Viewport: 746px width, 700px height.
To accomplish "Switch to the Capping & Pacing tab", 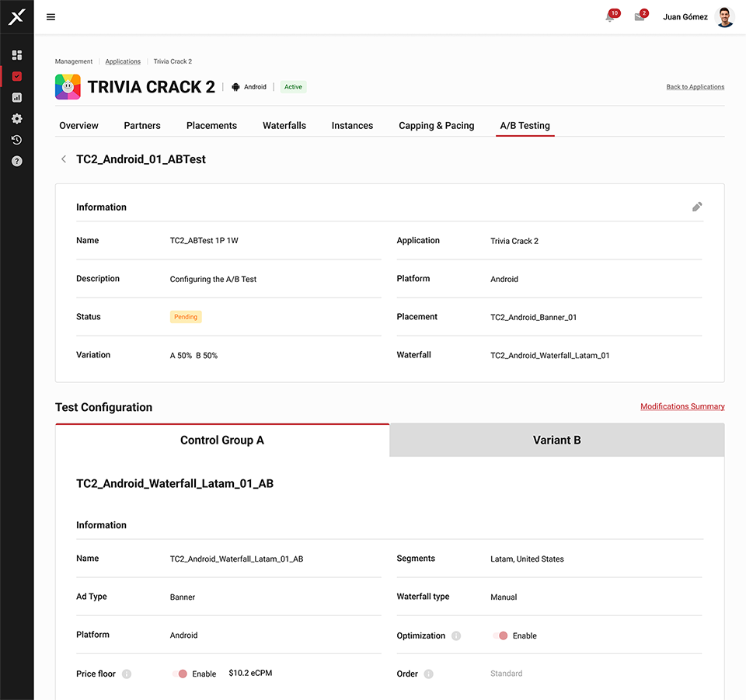I will [436, 126].
